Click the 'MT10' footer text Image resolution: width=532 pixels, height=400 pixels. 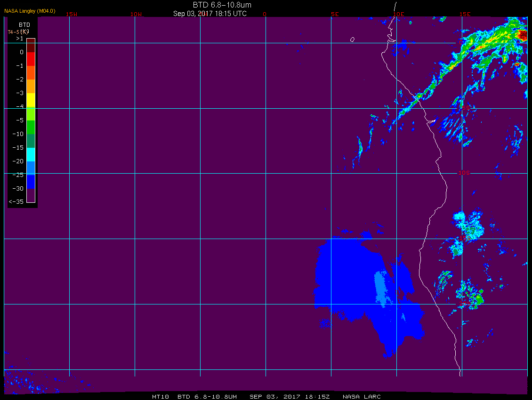[161, 397]
